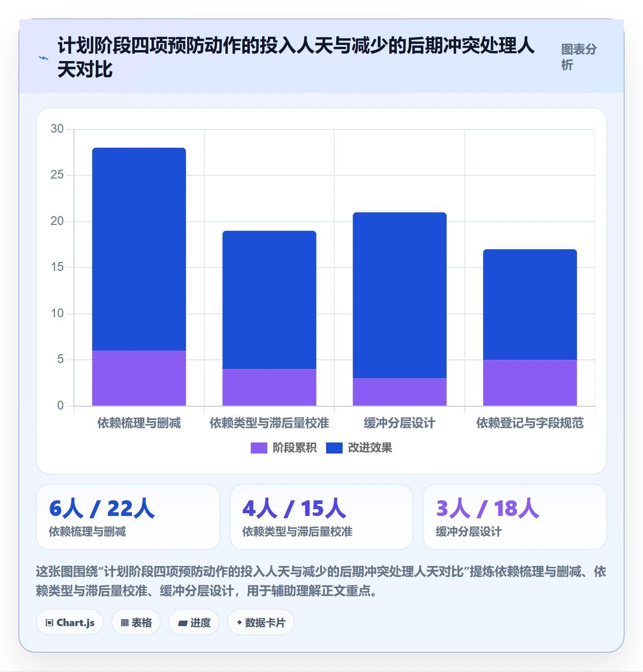This screenshot has width=643, height=672.
Task: Click the y-axis value 30
Action: coord(57,129)
